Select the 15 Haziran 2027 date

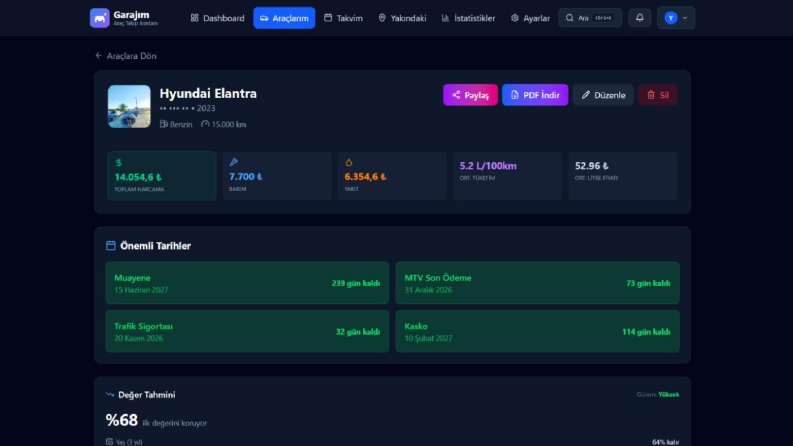coord(141,290)
